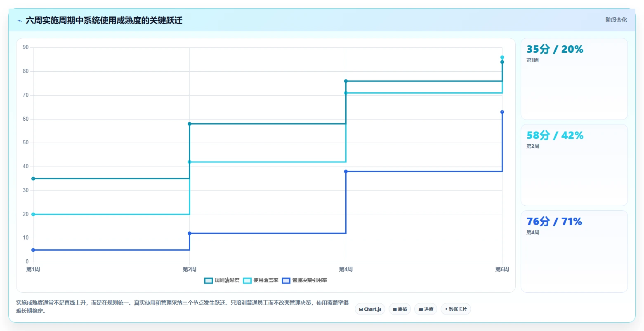Select the 规则清晰度 point at 第1周 (35)
Screen dimensions: 644x331
pyautogui.click(x=33, y=178)
